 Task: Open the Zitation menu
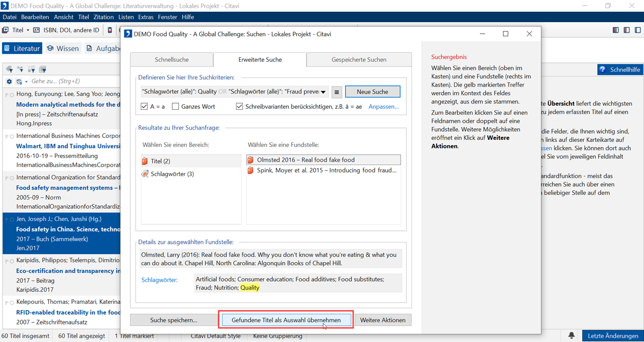pyautogui.click(x=104, y=17)
